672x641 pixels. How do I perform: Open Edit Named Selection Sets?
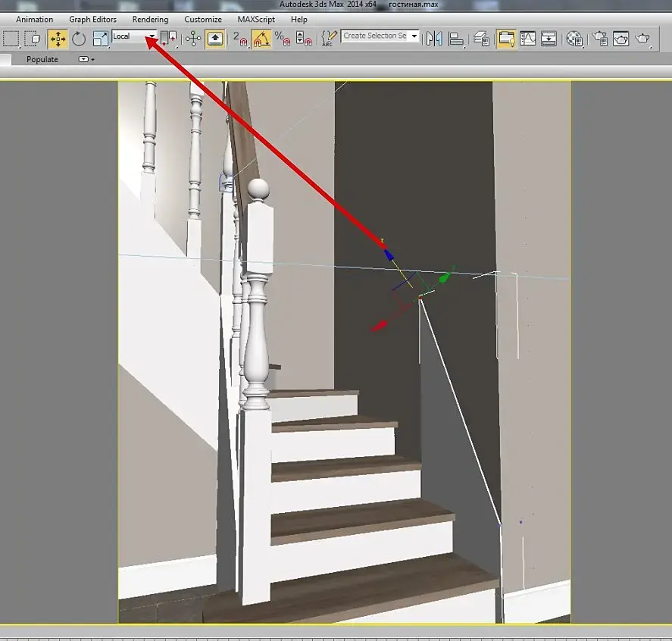point(329,39)
